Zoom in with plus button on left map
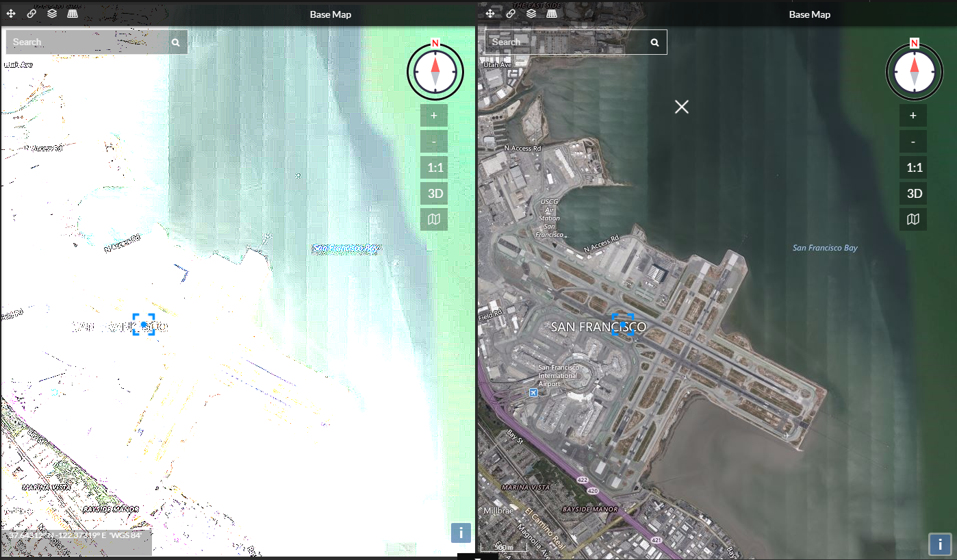 434,115
